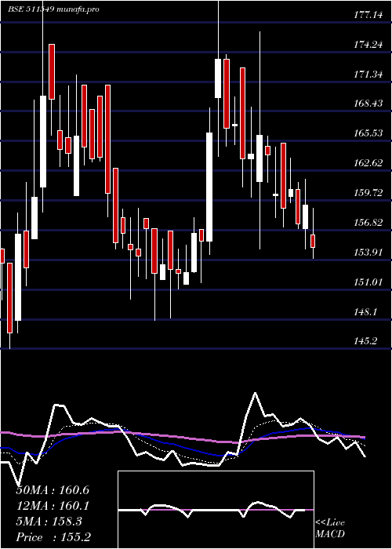392x549 pixels.
Task: Click the 151.01 price axis label
Action: 368,282
